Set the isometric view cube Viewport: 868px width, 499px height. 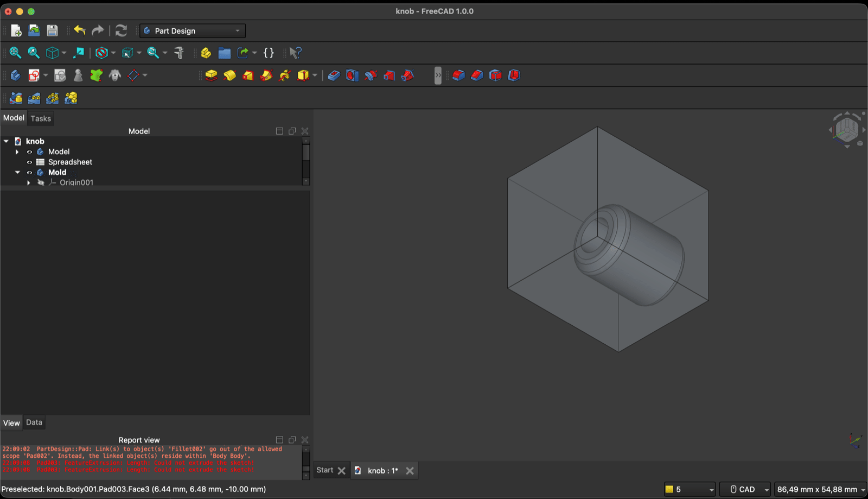(52, 53)
